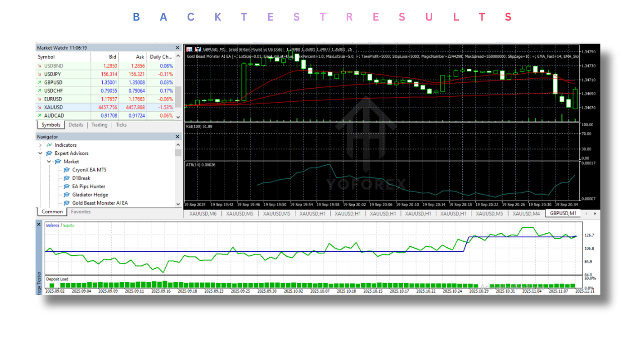The image size is (644, 362).
Task: Click the EA Pips Hunter icon
Action: [x=66, y=187]
